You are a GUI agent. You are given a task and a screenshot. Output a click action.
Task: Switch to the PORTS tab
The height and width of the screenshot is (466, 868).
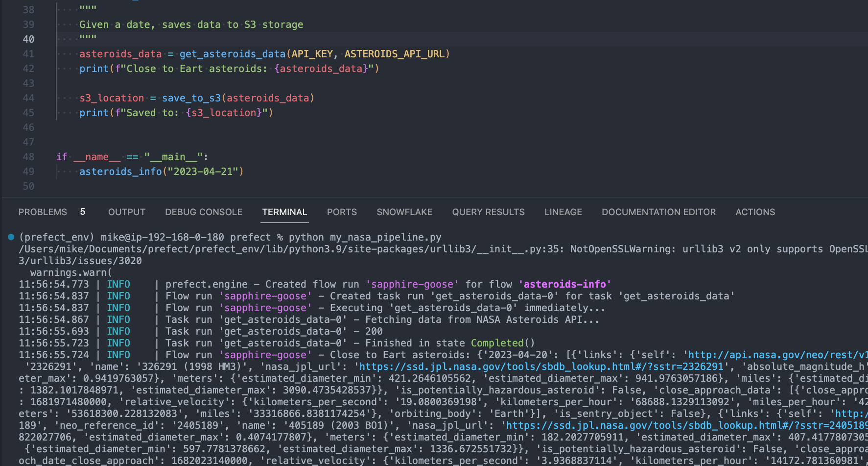[342, 212]
